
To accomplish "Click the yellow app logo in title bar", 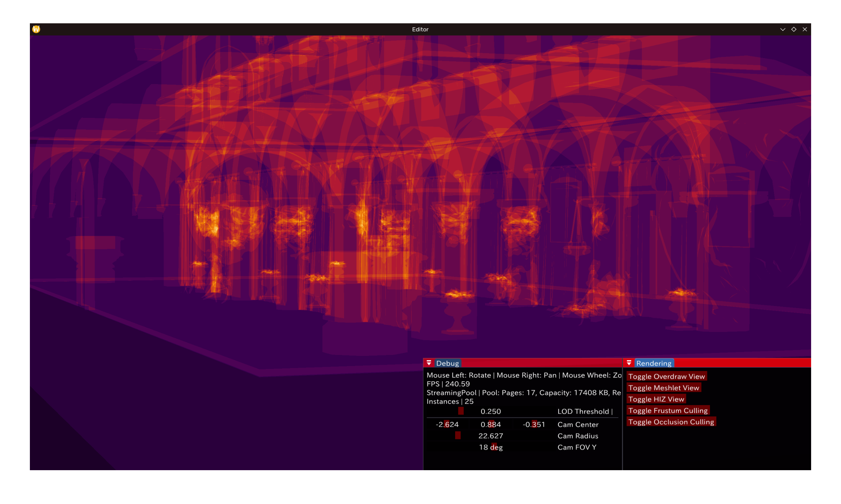I will pyautogui.click(x=36, y=29).
